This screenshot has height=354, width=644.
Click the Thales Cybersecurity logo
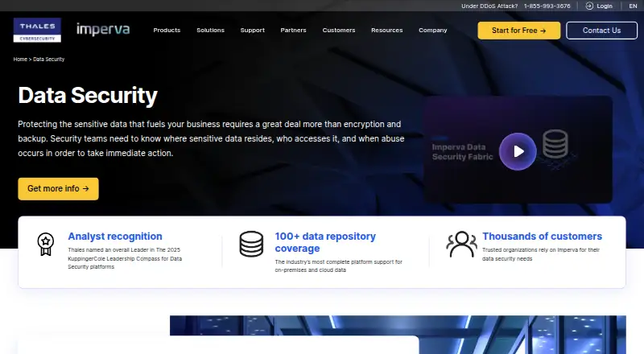click(37, 30)
